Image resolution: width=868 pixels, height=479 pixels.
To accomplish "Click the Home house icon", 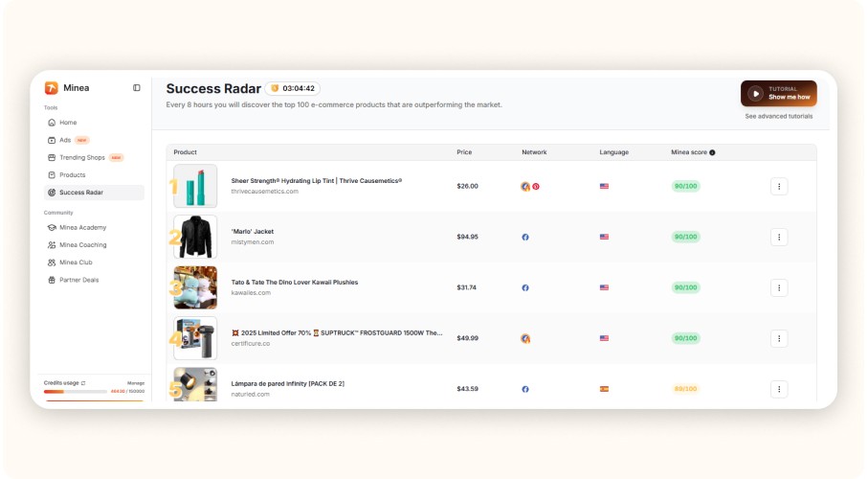I will coord(52,123).
